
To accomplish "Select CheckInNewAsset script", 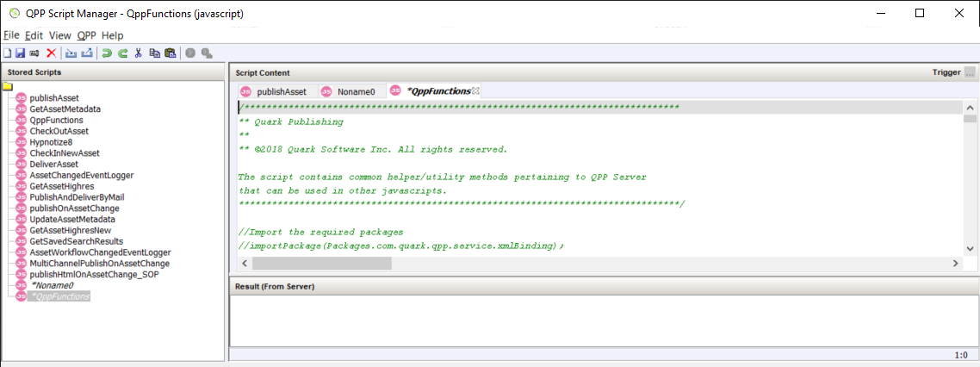I will (x=65, y=153).
